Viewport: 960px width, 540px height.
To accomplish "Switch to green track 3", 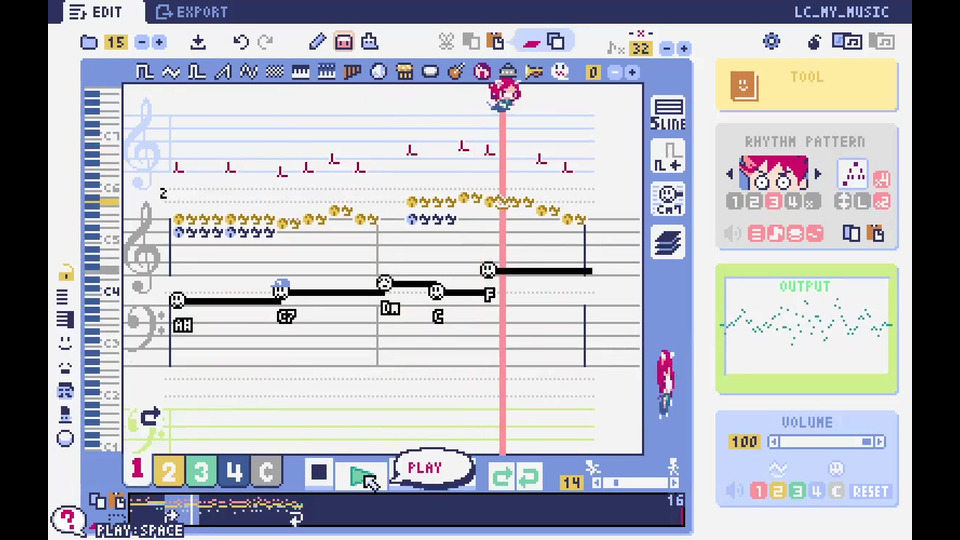I will 201,471.
